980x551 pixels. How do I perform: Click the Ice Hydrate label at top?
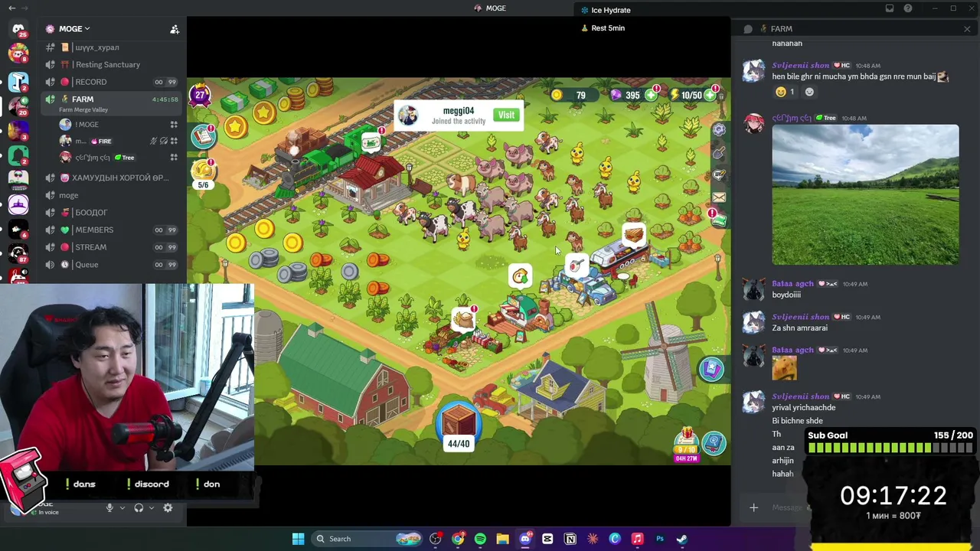click(x=610, y=10)
